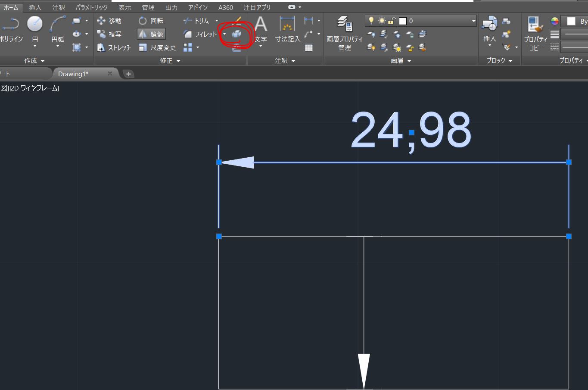Activate the Rotate (回転) command
588x390 pixels.
151,21
